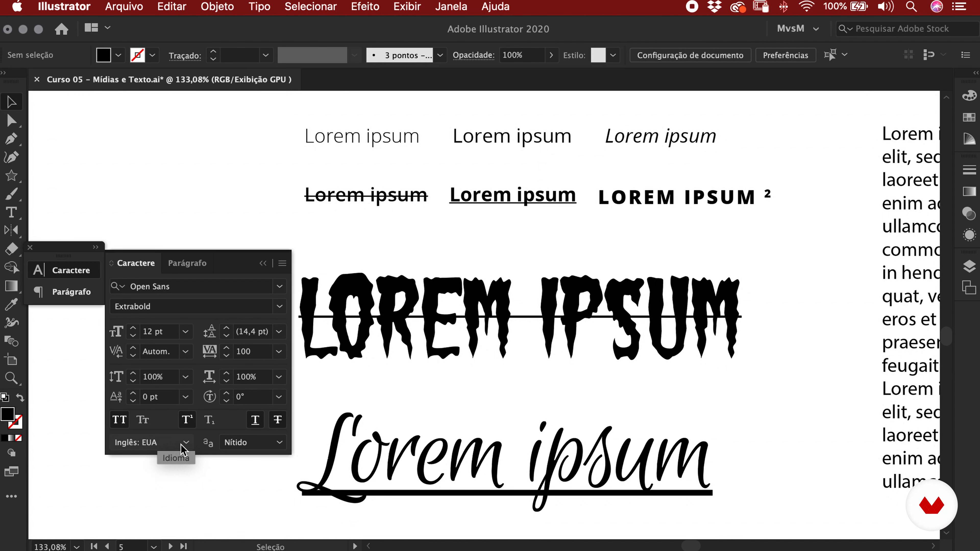Open the Wi-Fi status menu
The width and height of the screenshot is (980, 551).
click(806, 6)
